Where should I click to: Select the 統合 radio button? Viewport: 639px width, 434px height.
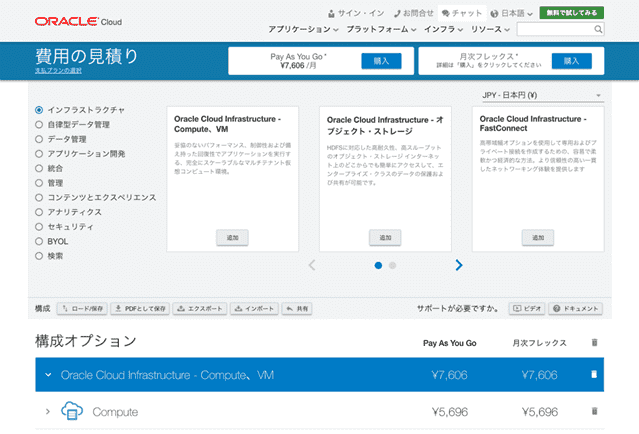tap(39, 168)
